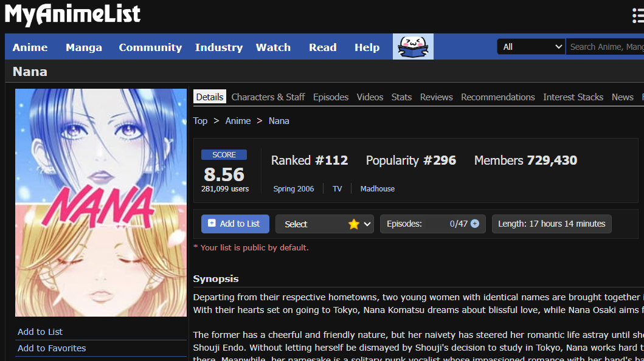Focus the Search Anime, Manga input field
Screen dimensions: 644x361
604,47
